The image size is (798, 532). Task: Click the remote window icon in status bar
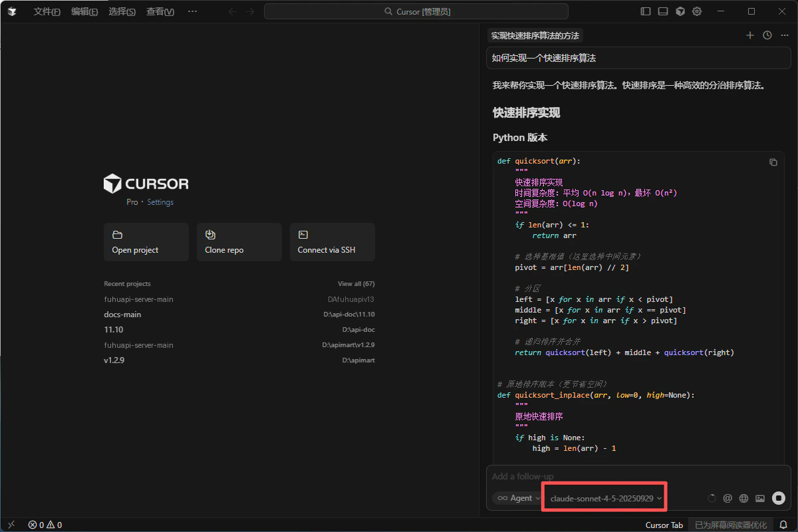pos(11,525)
